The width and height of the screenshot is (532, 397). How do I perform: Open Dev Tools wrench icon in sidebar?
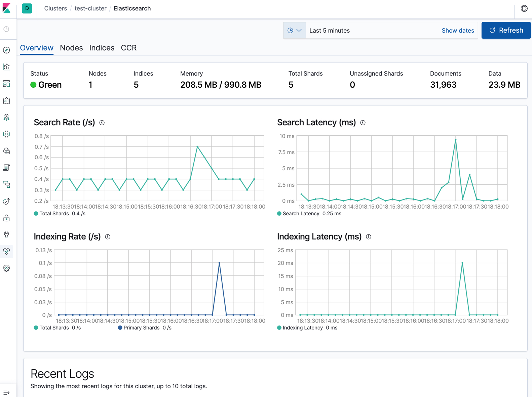pyautogui.click(x=6, y=235)
